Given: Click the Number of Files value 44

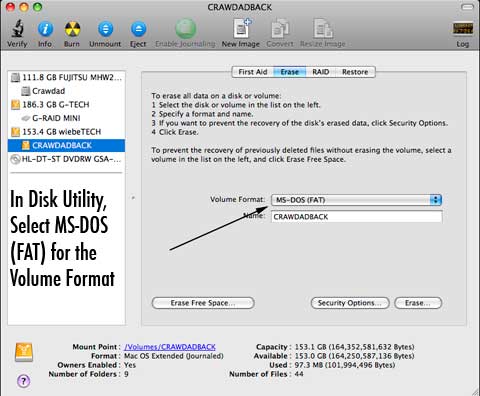Looking at the screenshot, I should click(299, 374).
